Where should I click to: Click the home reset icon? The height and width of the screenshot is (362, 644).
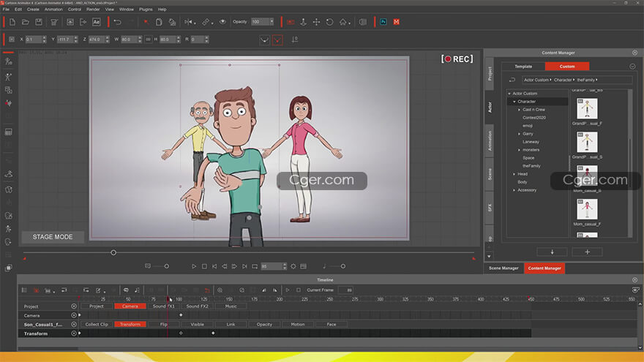coord(343,22)
